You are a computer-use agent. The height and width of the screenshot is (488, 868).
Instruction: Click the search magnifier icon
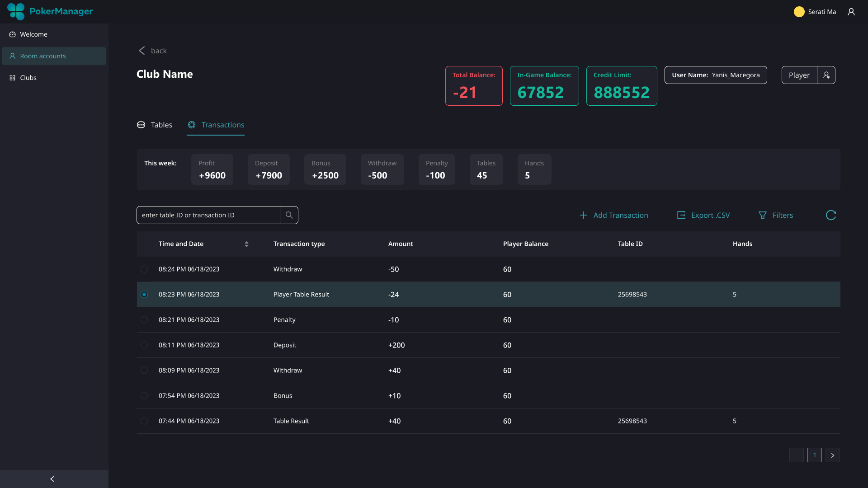289,215
